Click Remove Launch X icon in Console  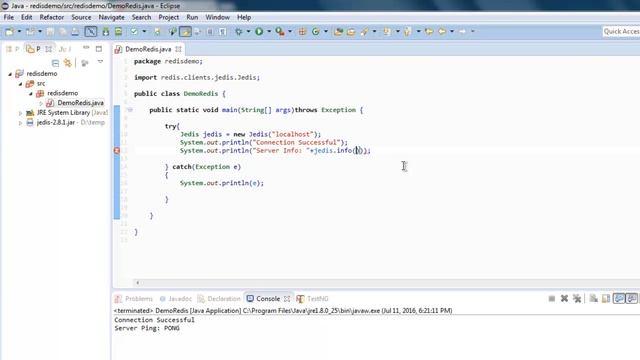[x=564, y=299]
